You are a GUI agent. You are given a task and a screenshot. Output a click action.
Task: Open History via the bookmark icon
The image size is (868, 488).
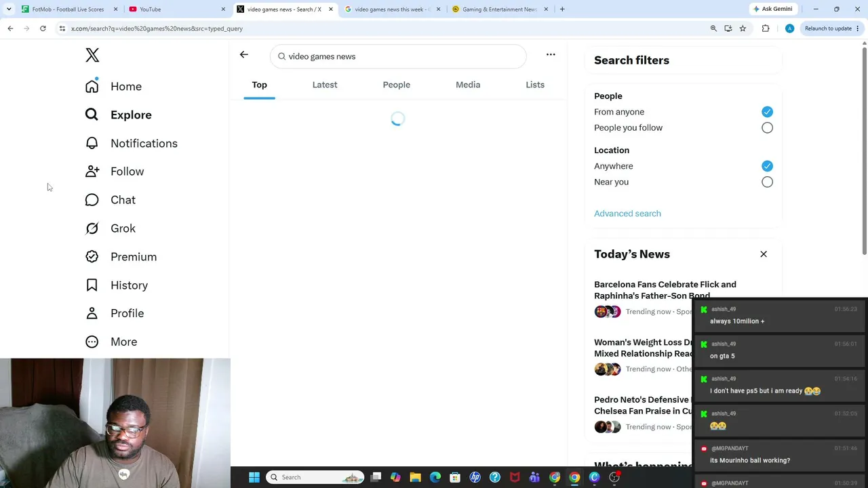coord(92,285)
